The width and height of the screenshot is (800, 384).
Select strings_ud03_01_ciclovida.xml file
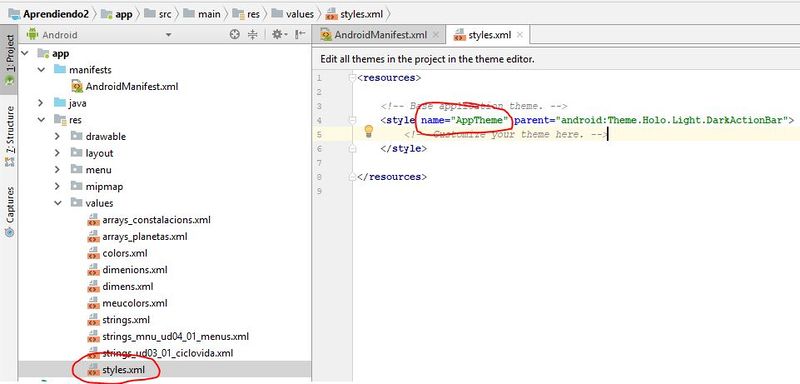tap(167, 353)
